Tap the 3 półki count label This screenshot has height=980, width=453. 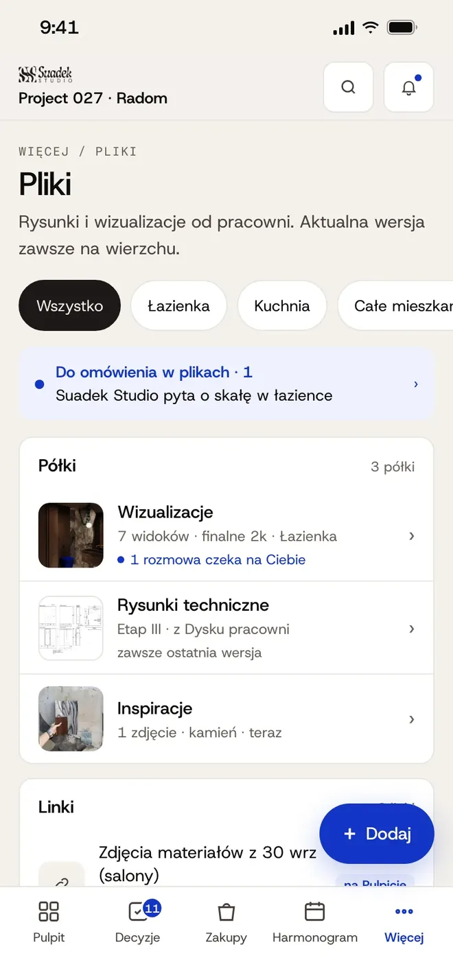393,467
